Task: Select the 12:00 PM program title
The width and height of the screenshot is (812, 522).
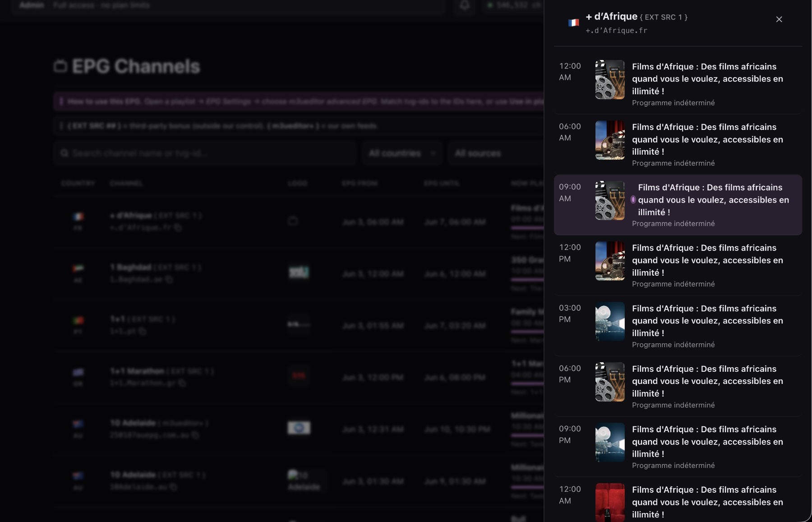Action: click(x=707, y=260)
